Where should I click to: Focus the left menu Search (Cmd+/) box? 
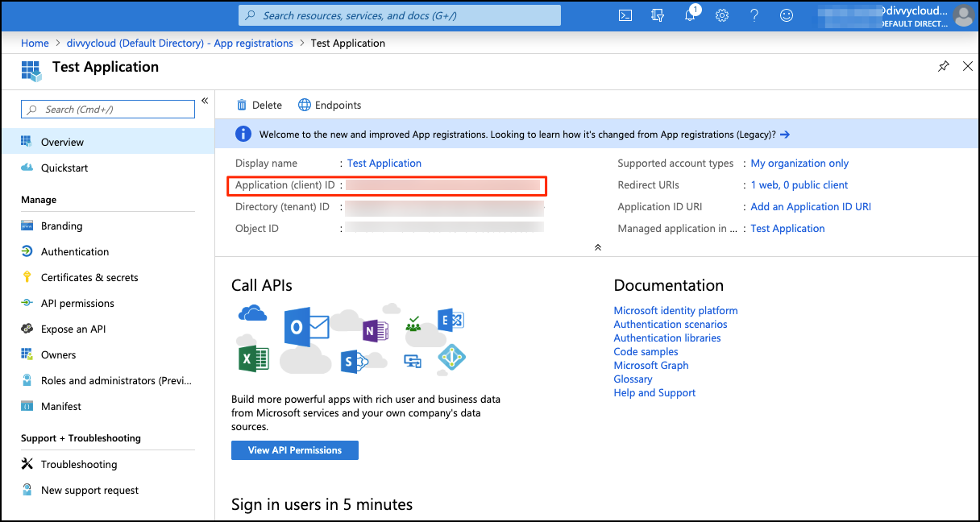(108, 110)
